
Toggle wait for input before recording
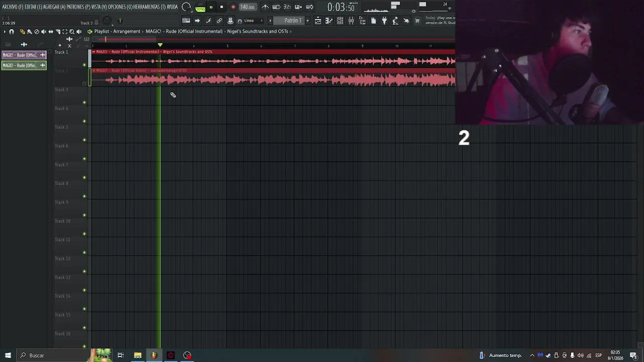pos(276,7)
